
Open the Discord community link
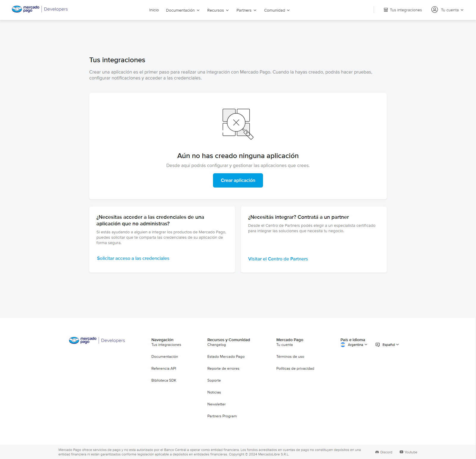384,452
